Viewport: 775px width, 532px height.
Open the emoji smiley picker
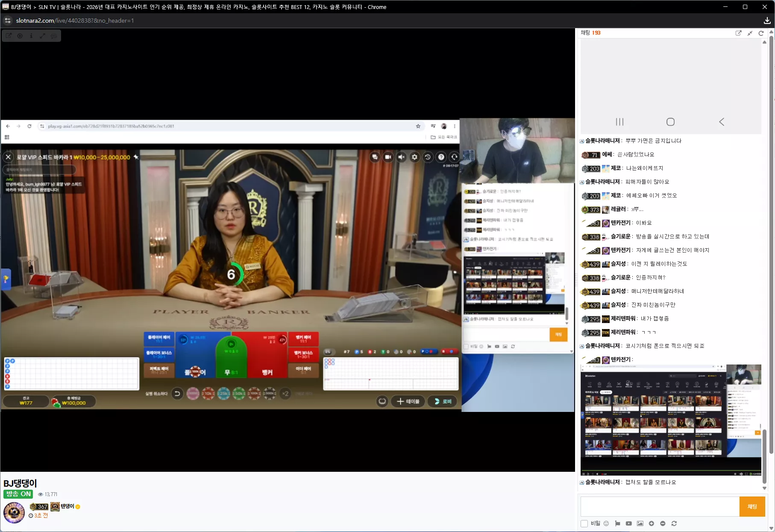[606, 523]
